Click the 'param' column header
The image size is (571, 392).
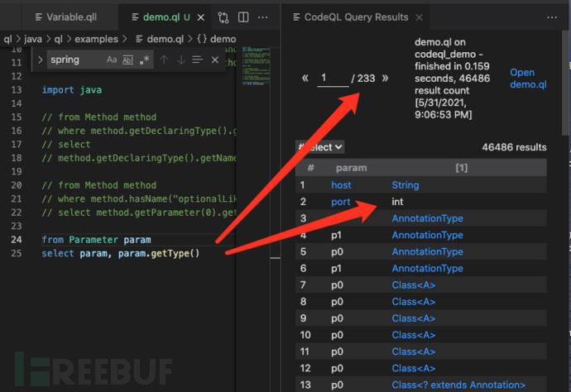351,168
